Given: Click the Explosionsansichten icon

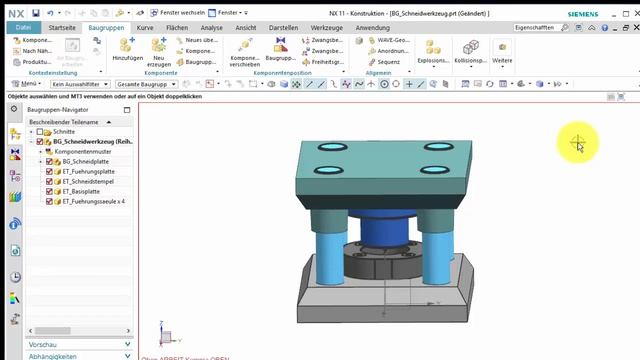Looking at the screenshot, I should (433, 47).
